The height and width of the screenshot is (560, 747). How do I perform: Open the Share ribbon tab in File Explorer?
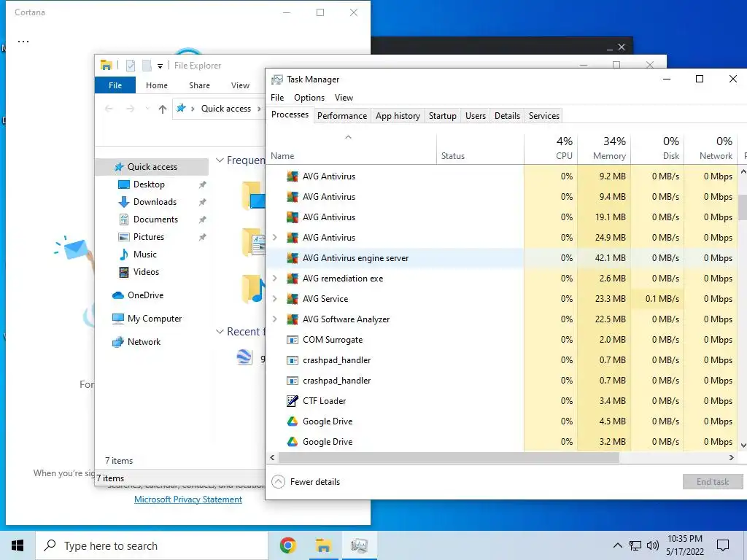coord(199,85)
